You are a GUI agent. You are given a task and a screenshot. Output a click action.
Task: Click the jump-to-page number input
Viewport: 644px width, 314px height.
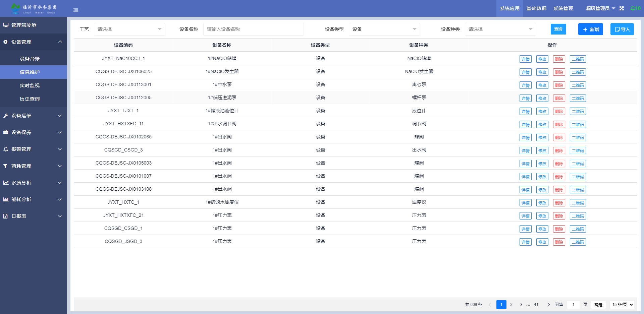573,305
